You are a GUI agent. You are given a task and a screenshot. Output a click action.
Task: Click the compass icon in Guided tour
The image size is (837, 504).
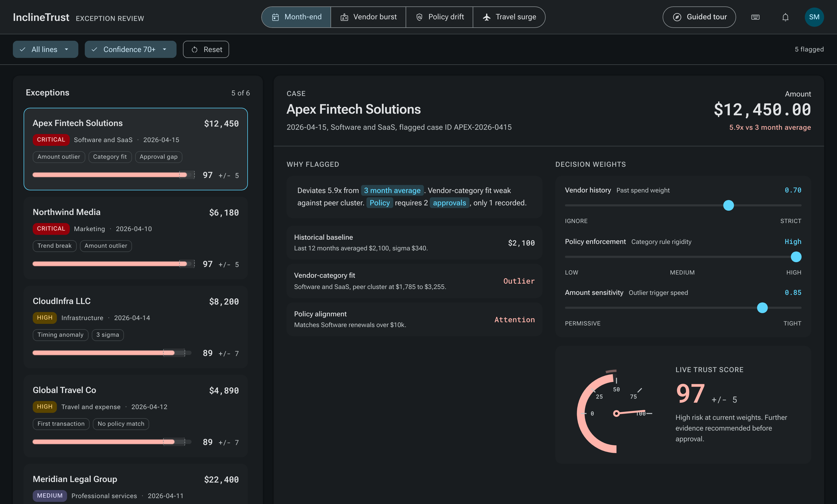[x=677, y=17]
